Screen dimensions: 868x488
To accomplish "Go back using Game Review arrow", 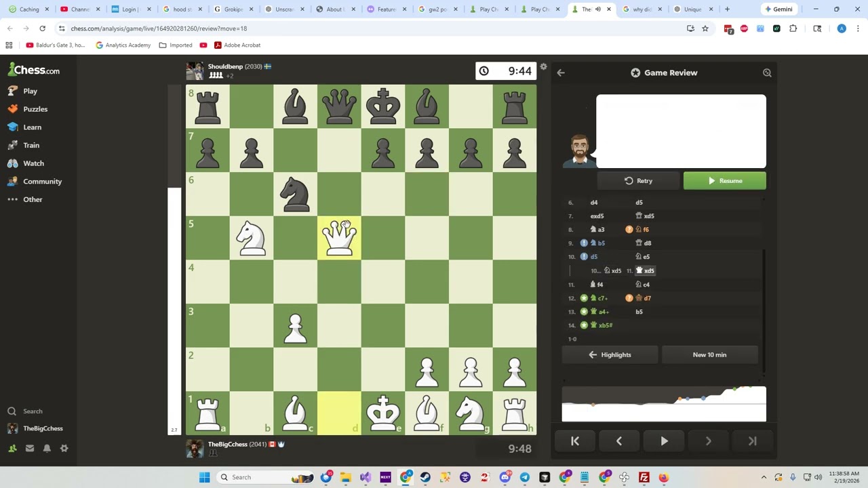I will (x=561, y=73).
